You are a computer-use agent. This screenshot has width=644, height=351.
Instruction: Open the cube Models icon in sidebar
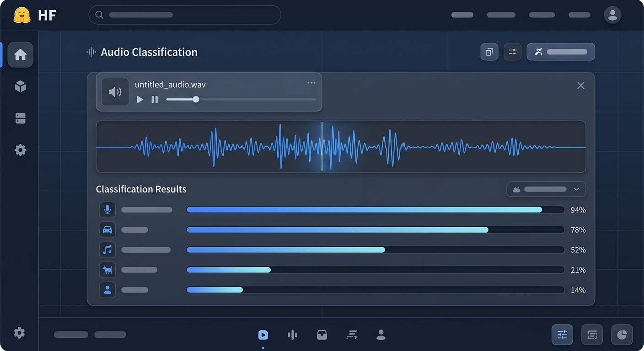20,86
